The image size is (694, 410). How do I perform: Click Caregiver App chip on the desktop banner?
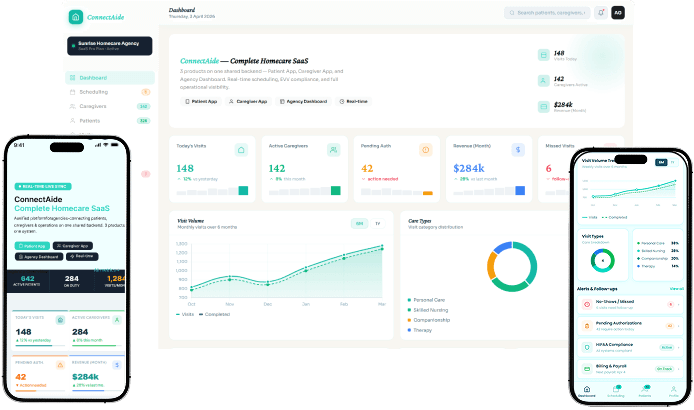coord(248,101)
